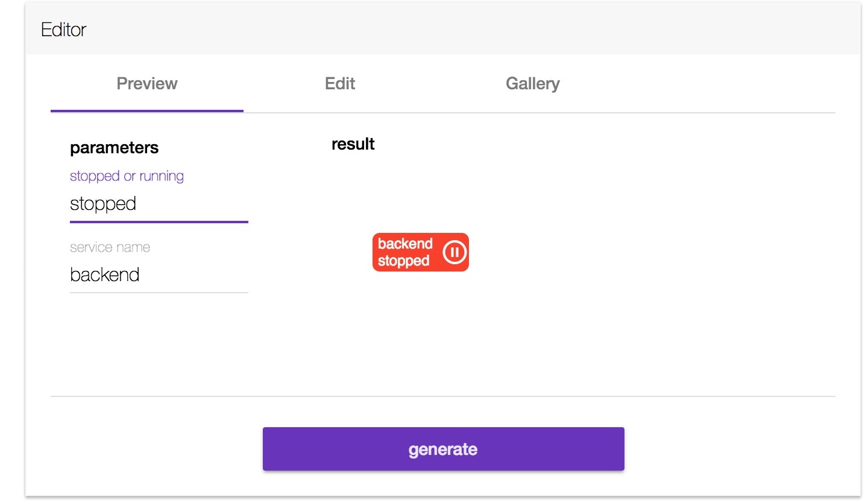
Task: Click the pause icon on the red badge
Action: tap(456, 252)
